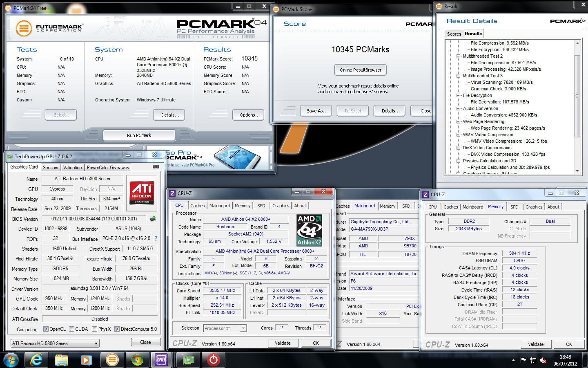Click the Result Details scrollbar thumb
The image size is (588, 368).
(x=577, y=96)
